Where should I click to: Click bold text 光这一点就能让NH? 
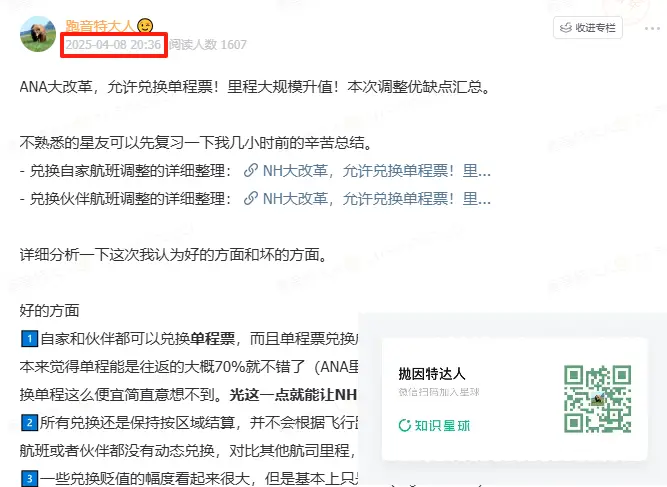[x=293, y=395]
